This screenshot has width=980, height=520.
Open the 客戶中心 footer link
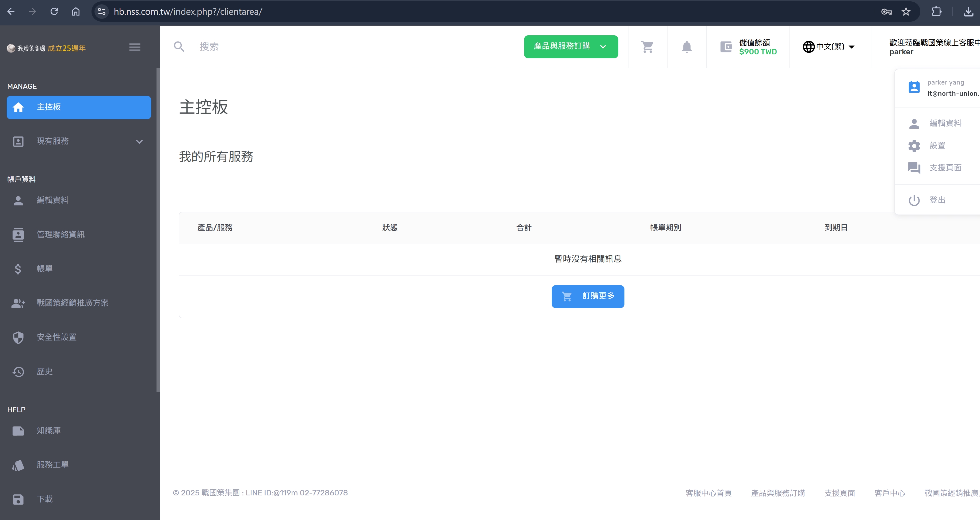point(890,493)
